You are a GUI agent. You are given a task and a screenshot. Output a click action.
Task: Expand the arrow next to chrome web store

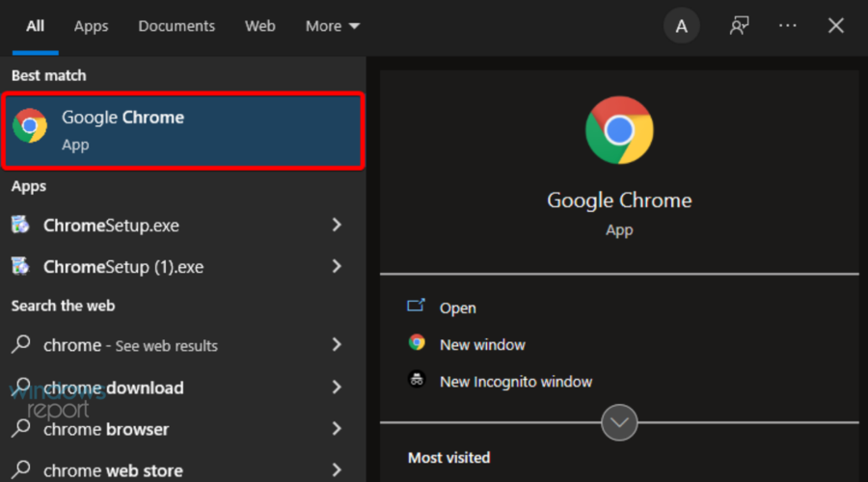point(337,469)
